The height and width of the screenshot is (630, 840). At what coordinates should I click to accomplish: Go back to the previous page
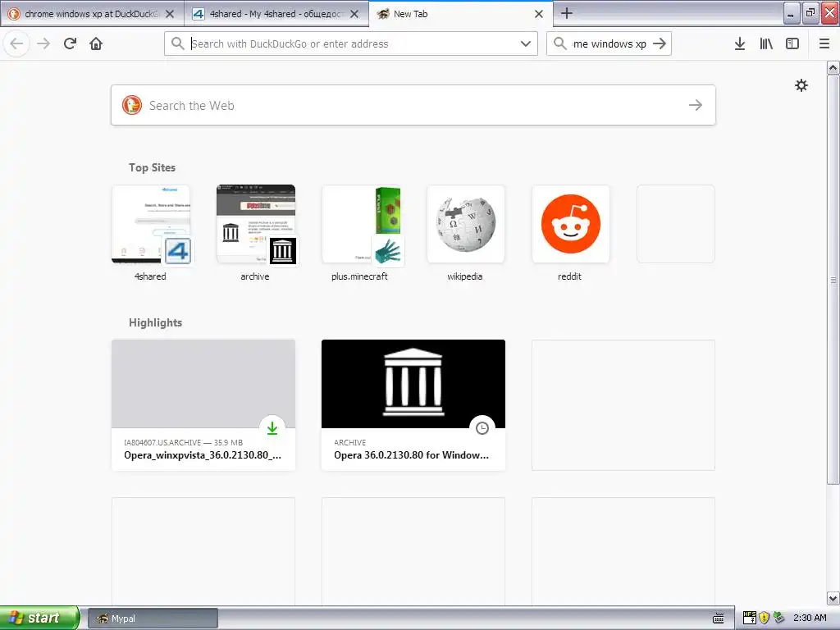click(x=16, y=43)
